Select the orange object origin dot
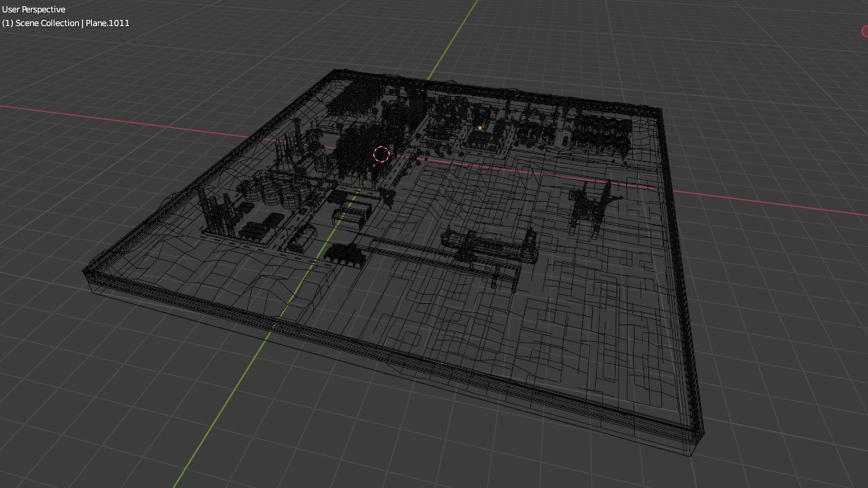Viewport: 868px width, 488px height. [480, 128]
